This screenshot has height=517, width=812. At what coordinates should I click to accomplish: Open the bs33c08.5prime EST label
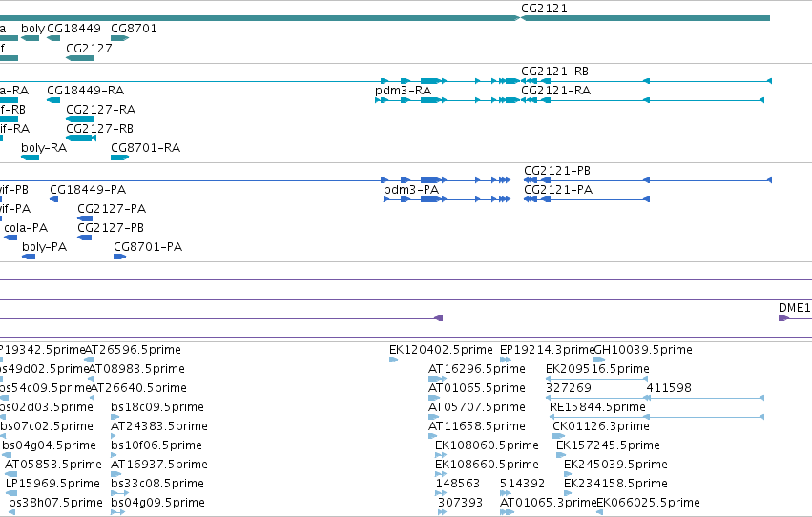click(157, 484)
